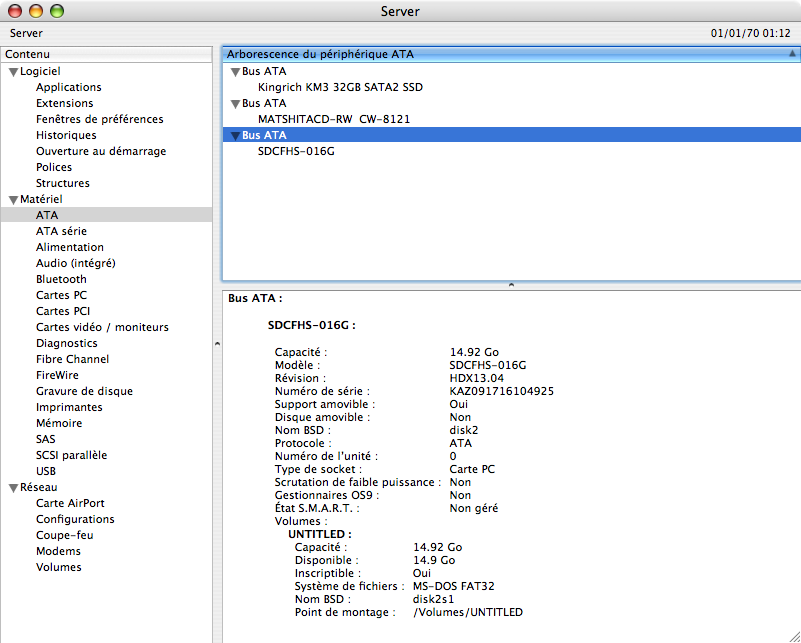This screenshot has width=801, height=643.
Task: Click the Carte PC socket type value
Action: point(472,469)
